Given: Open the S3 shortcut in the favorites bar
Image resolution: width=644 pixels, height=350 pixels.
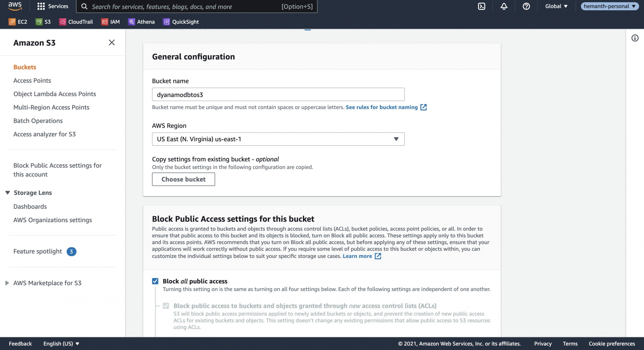Looking at the screenshot, I should pyautogui.click(x=43, y=22).
